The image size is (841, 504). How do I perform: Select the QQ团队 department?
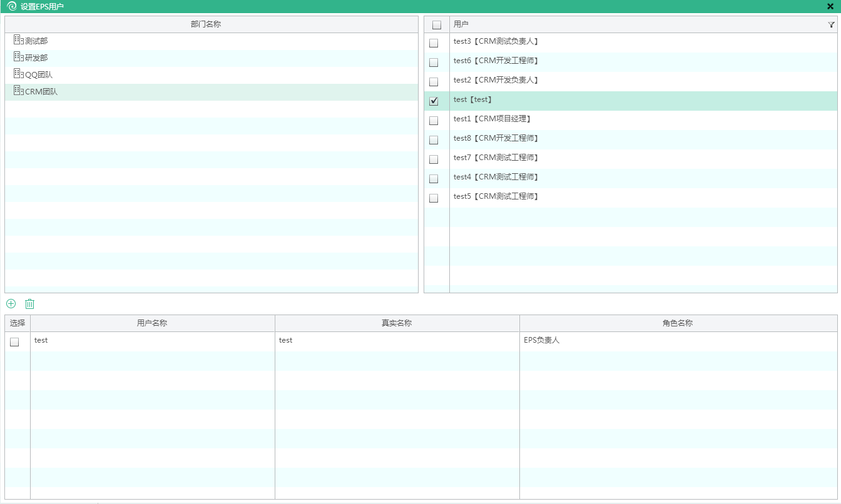click(39, 74)
